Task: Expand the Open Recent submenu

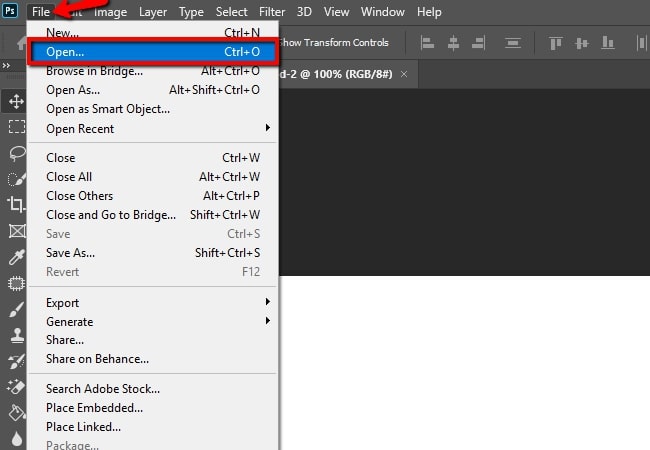Action: click(x=153, y=129)
